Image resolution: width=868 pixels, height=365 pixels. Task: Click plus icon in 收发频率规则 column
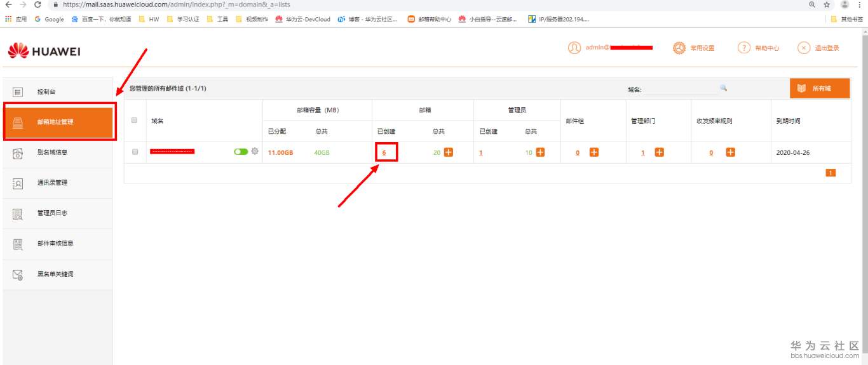731,152
